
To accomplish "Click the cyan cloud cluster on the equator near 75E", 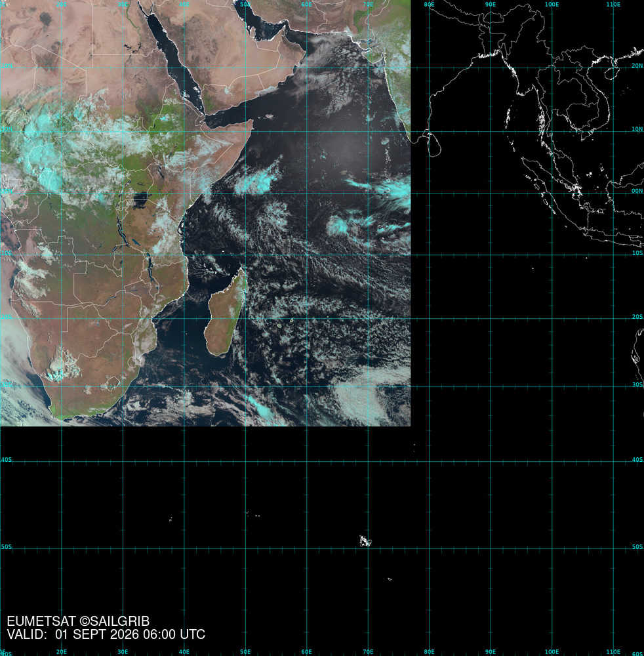I will 392,189.
